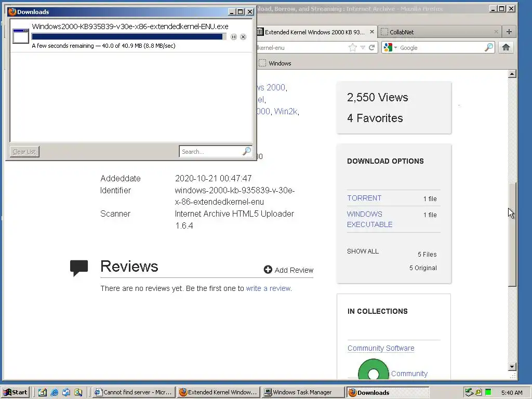Image resolution: width=532 pixels, height=399 pixels.
Task: Open the Community Software collection link
Action: coord(381,348)
